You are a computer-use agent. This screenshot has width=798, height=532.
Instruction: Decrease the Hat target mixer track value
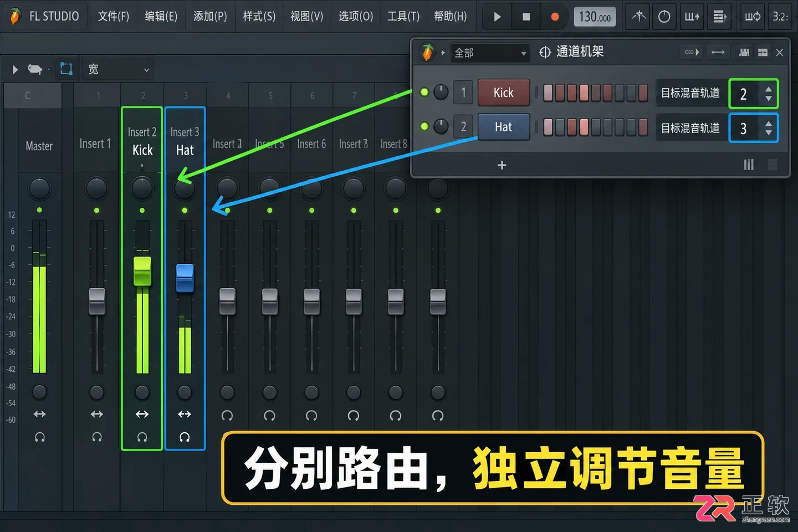click(x=768, y=133)
